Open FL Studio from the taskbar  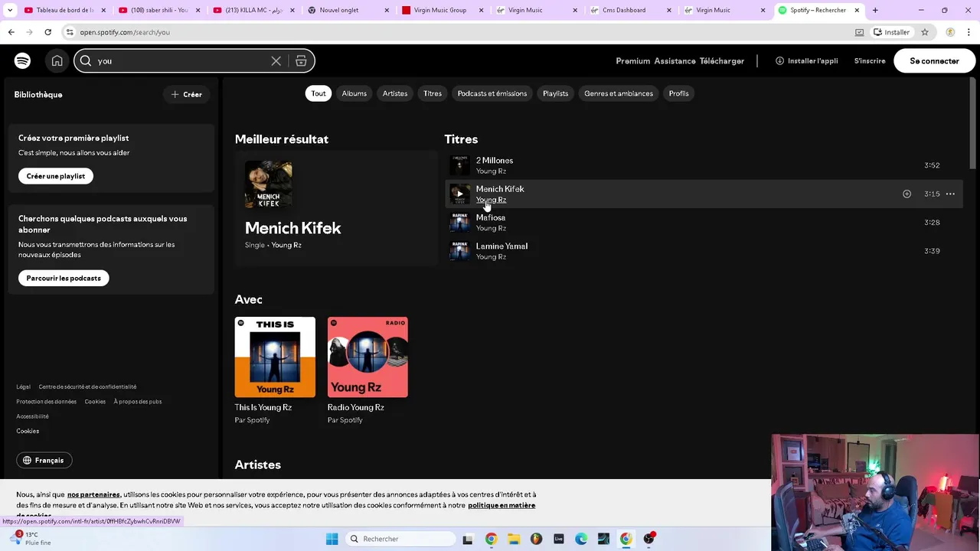[x=536, y=539]
